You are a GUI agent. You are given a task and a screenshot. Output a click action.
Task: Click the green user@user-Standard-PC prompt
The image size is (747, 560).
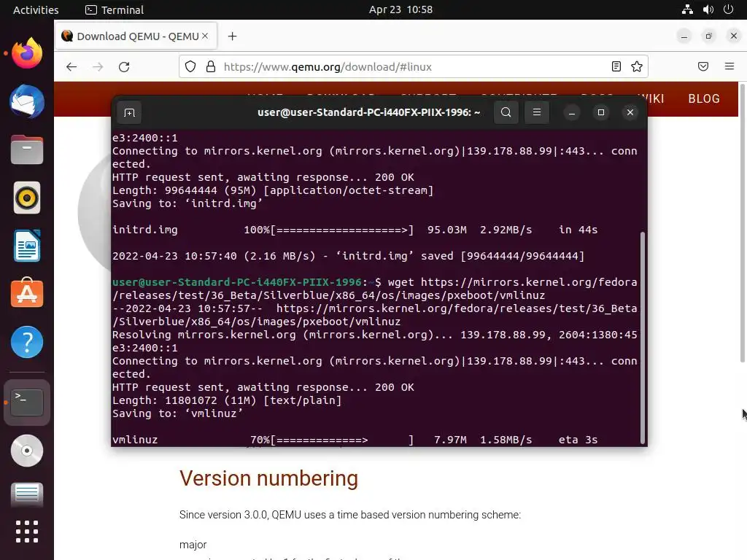[237, 282]
